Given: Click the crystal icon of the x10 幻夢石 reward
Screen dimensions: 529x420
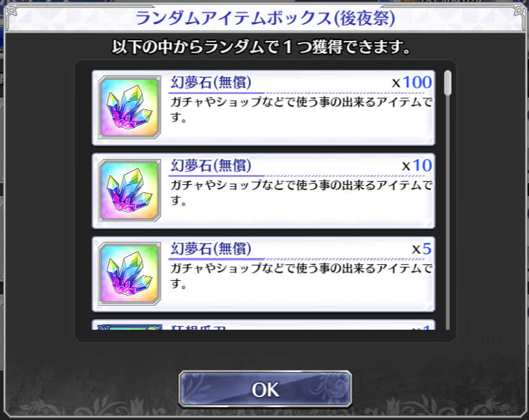Looking at the screenshot, I should (x=129, y=191).
